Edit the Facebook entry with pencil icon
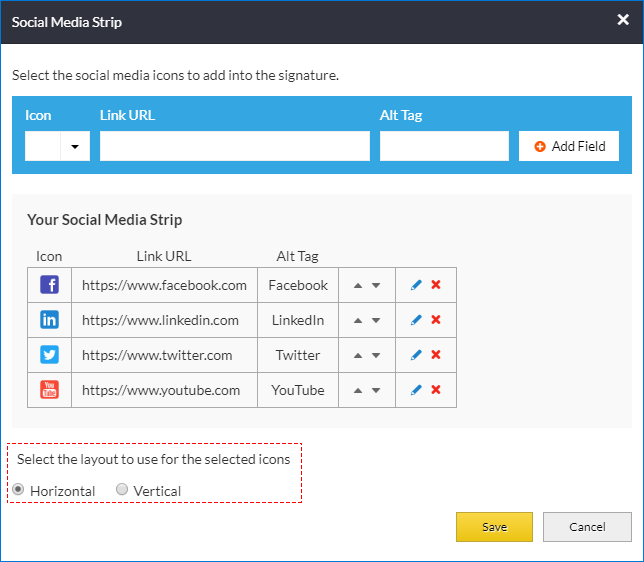The height and width of the screenshot is (562, 644). [x=416, y=285]
